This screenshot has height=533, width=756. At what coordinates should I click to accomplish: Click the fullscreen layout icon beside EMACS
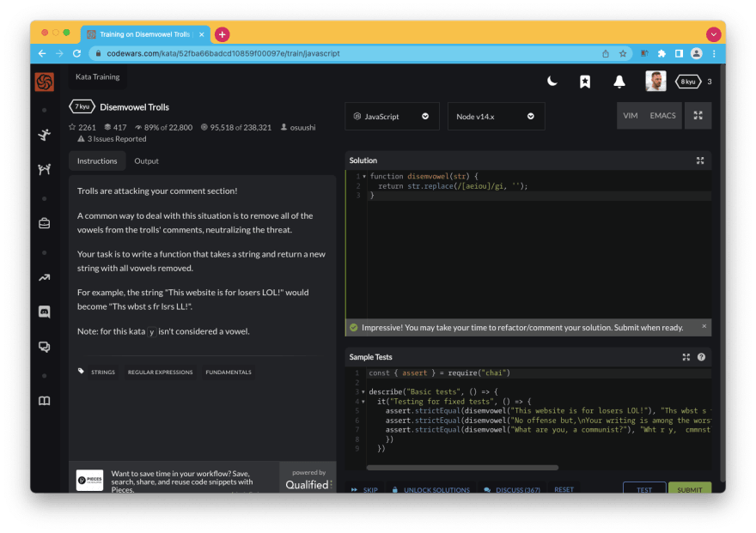pos(698,116)
